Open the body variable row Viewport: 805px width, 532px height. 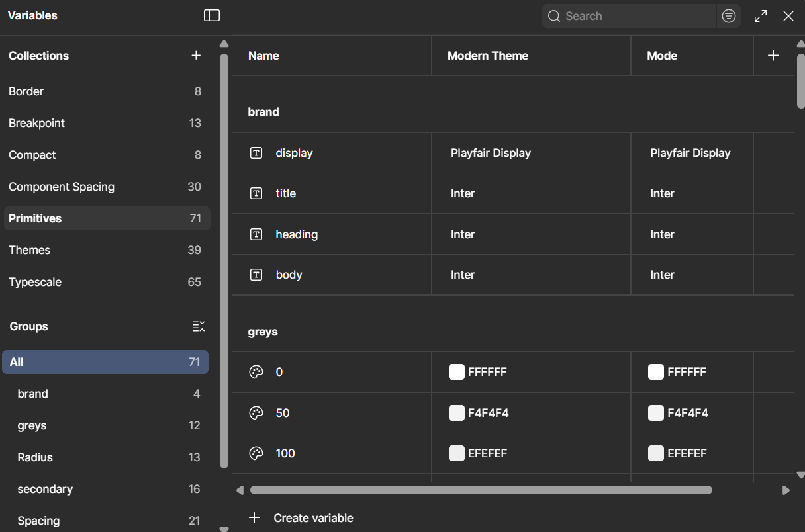click(x=289, y=275)
